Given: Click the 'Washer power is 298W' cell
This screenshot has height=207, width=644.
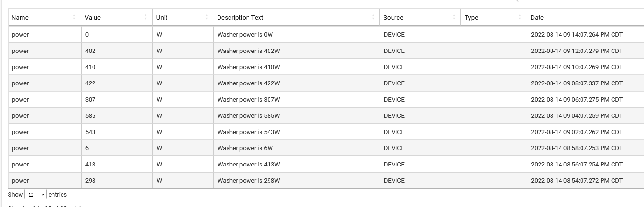Looking at the screenshot, I should [x=249, y=181].
